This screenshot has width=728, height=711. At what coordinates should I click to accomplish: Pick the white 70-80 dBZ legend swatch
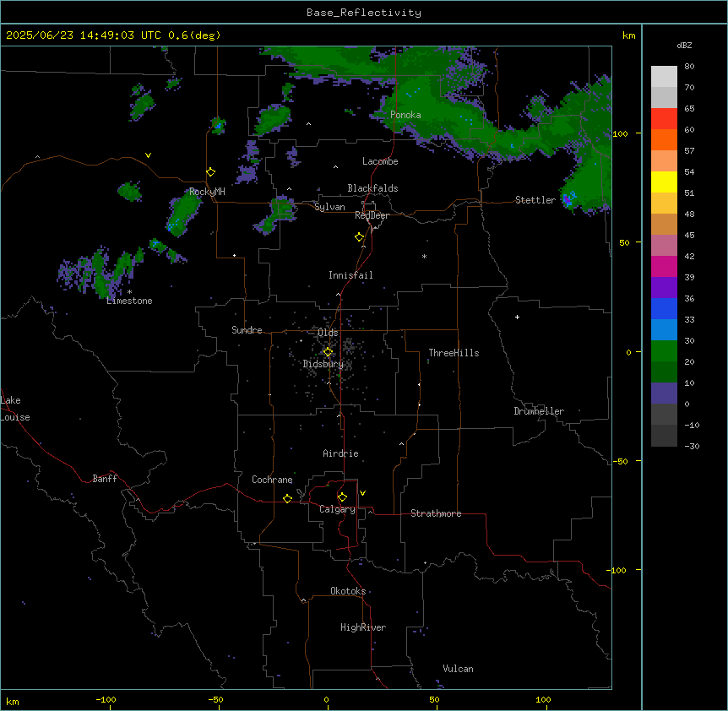tap(664, 77)
